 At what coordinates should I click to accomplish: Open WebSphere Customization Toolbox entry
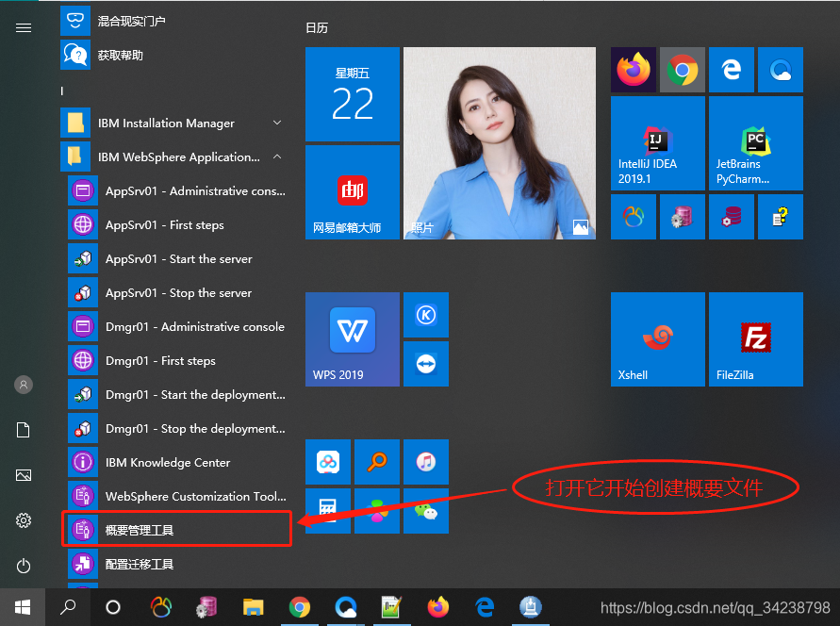(x=178, y=497)
